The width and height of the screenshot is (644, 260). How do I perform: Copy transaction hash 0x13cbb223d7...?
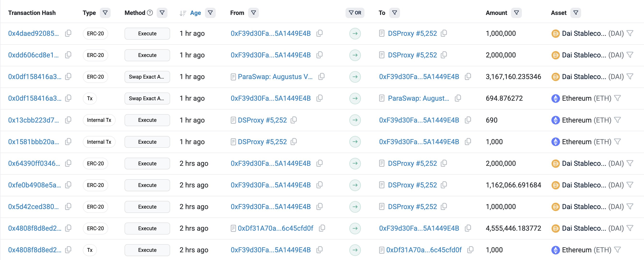pos(68,120)
